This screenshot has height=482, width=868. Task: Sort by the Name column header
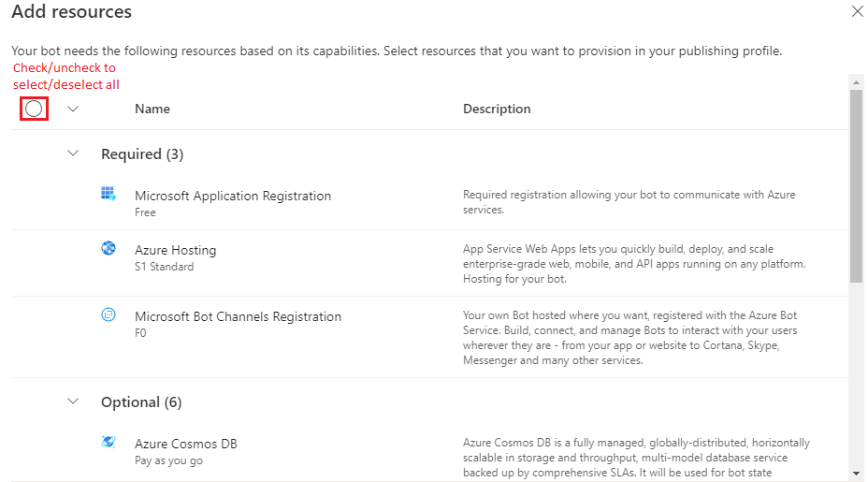pyautogui.click(x=152, y=109)
